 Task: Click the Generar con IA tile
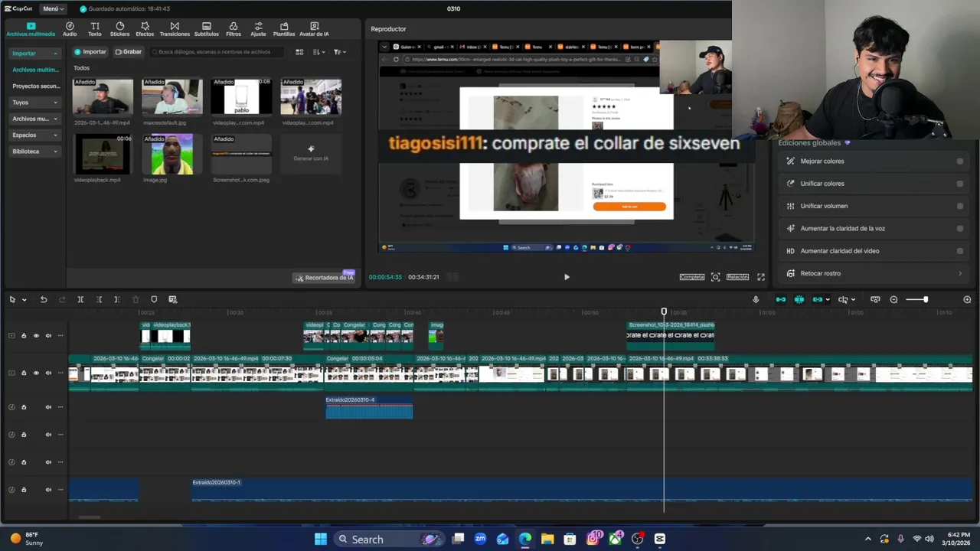[311, 153]
